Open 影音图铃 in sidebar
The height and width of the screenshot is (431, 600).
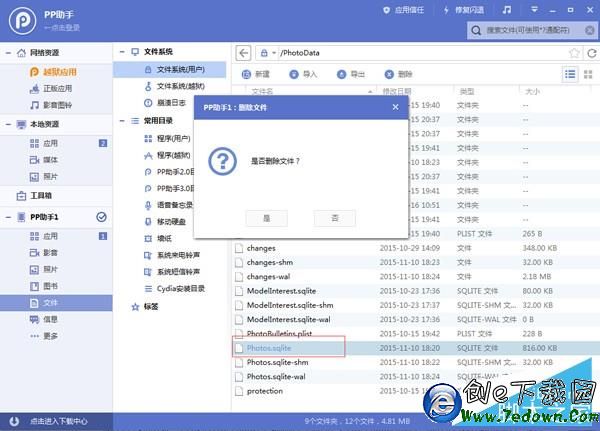pos(51,105)
